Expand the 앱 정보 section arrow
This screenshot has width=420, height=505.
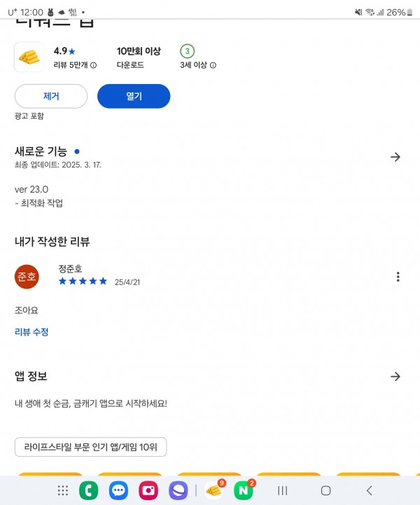[395, 376]
